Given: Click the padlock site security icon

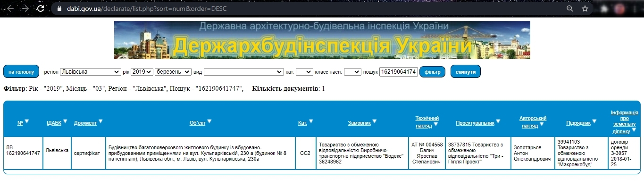Looking at the screenshot, I should click(59, 9).
